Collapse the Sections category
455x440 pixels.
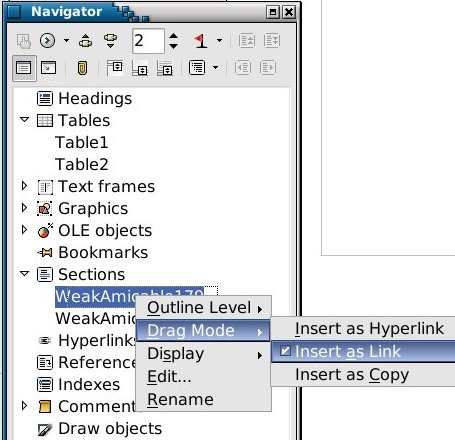click(24, 273)
